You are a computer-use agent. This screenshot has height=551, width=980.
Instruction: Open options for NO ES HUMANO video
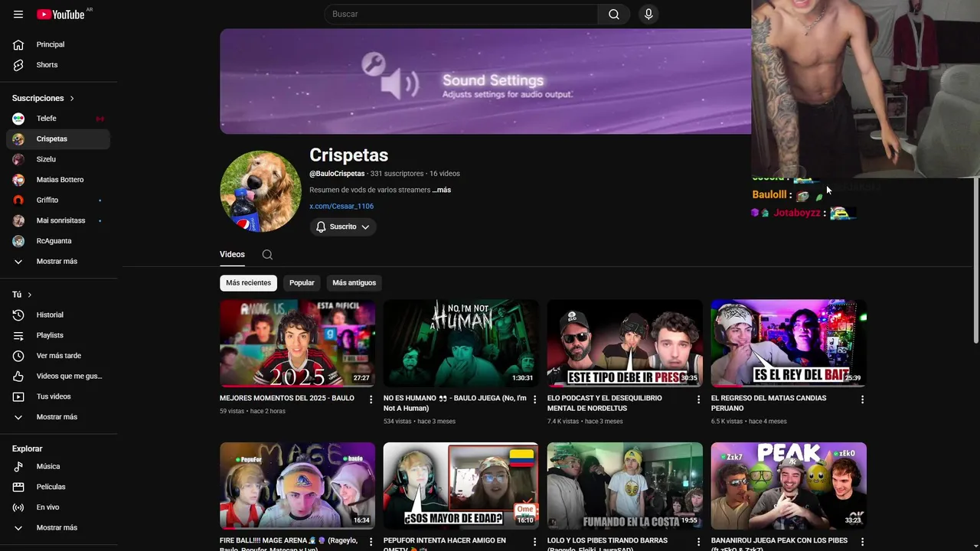coord(534,399)
